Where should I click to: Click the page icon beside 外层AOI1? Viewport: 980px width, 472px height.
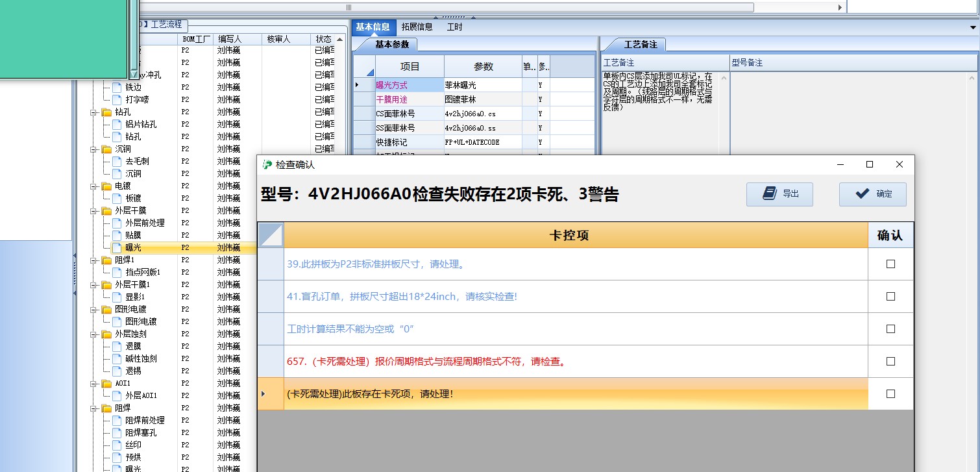tap(117, 395)
